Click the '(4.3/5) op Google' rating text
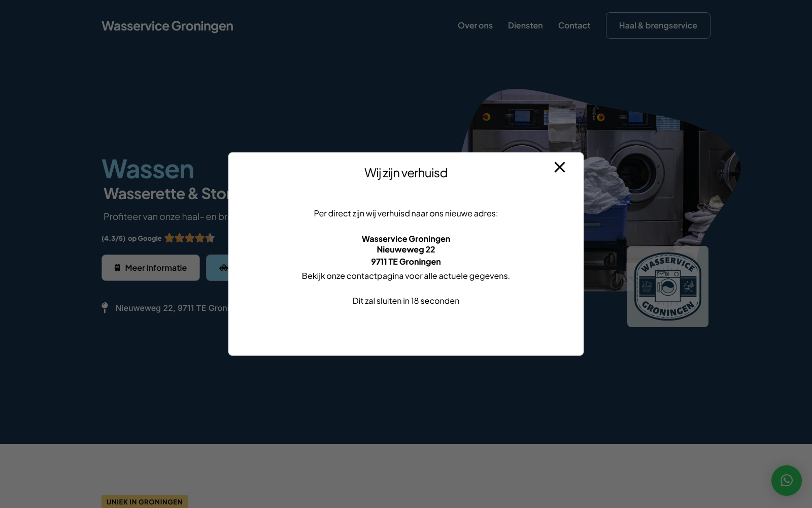 click(x=131, y=238)
